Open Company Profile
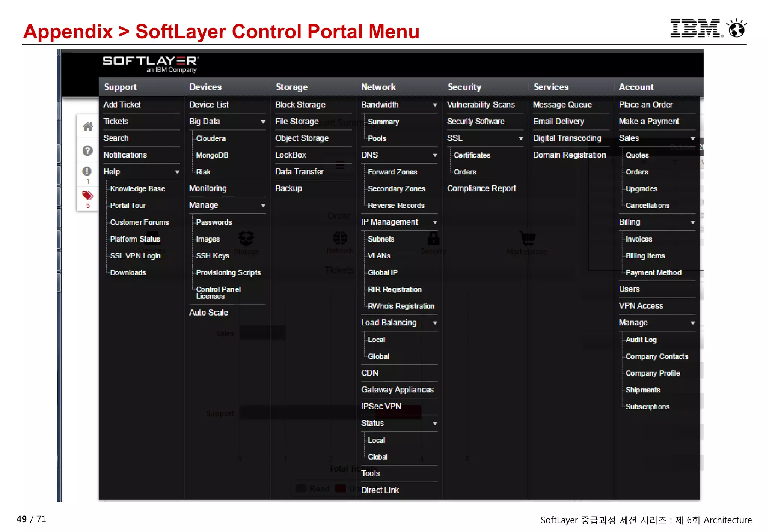The height and width of the screenshot is (532, 769). coord(653,373)
